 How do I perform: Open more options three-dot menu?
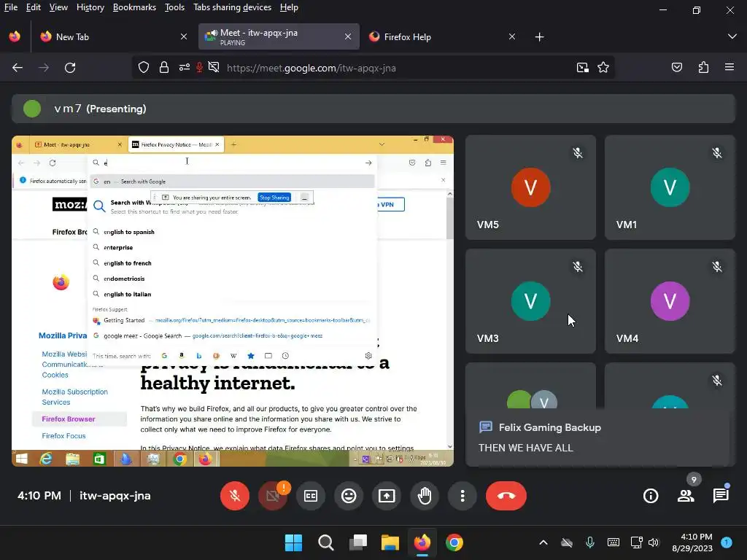click(x=462, y=496)
